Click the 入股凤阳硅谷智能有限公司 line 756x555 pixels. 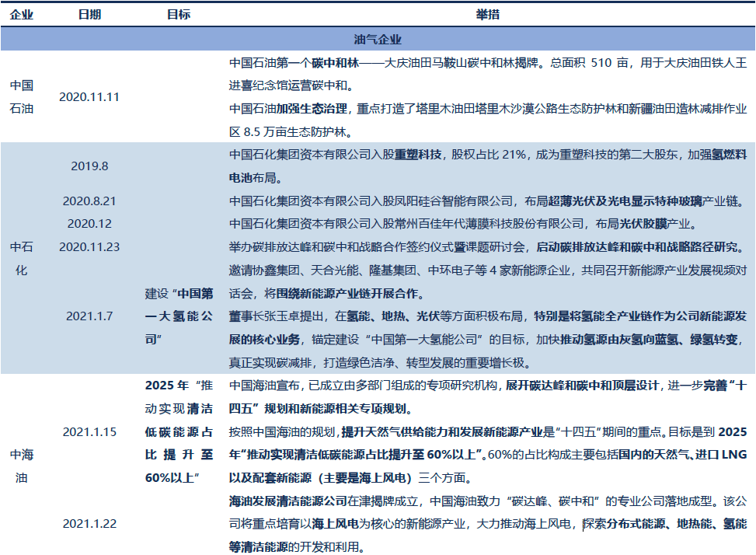(x=487, y=201)
